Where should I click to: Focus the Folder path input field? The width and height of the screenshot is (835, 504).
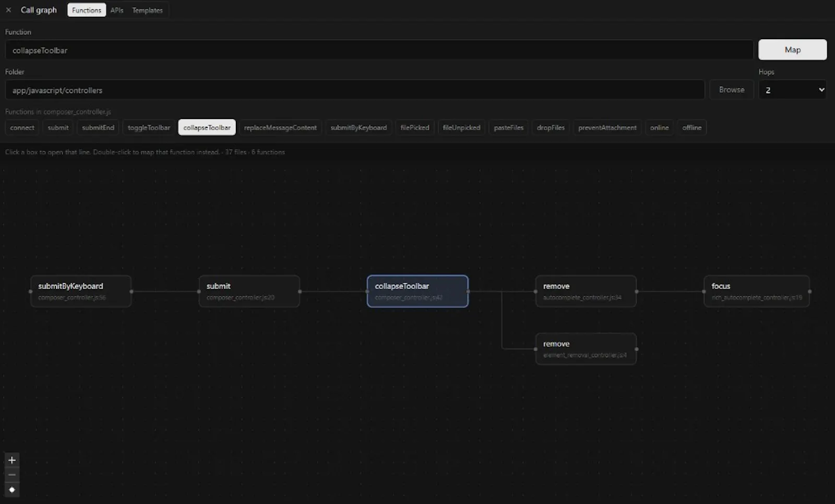point(355,90)
